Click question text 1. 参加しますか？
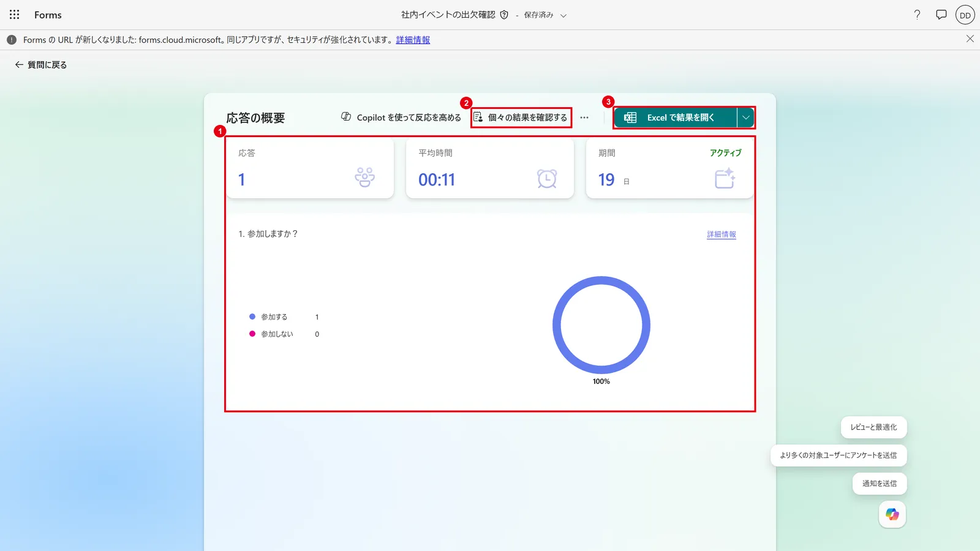 coord(268,234)
